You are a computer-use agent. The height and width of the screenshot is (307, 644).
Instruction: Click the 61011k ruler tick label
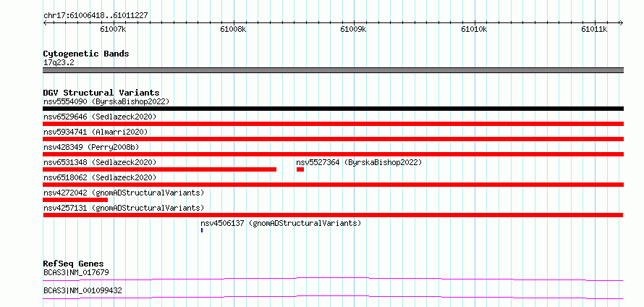594,30
